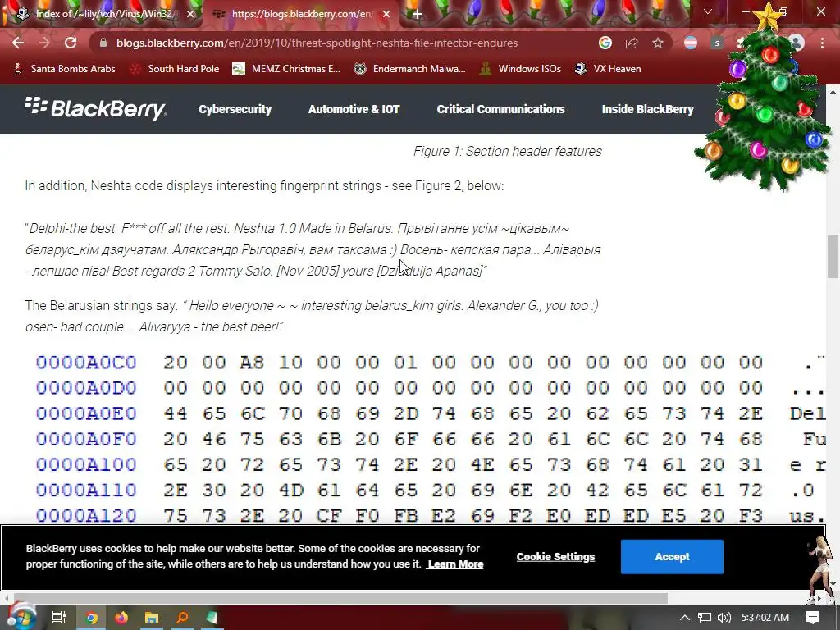Open the 'Critical Communications' nav menu
Screen dimensions: 840x630
click(501, 109)
